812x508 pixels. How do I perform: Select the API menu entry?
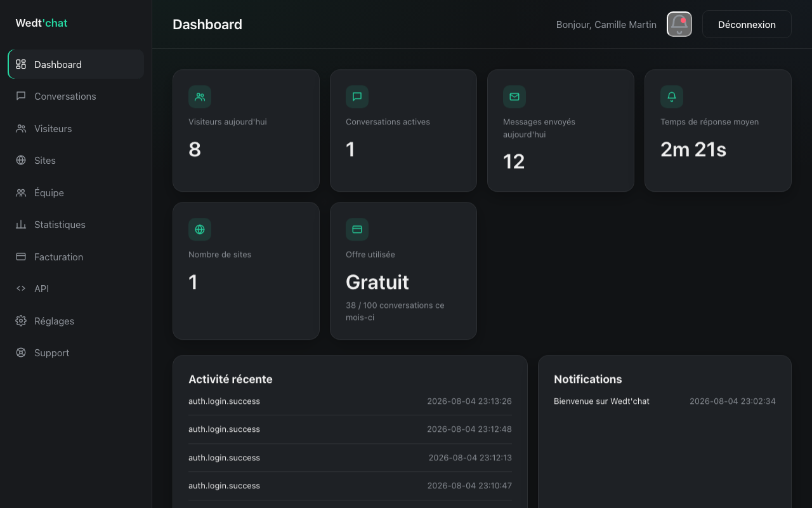76,288
